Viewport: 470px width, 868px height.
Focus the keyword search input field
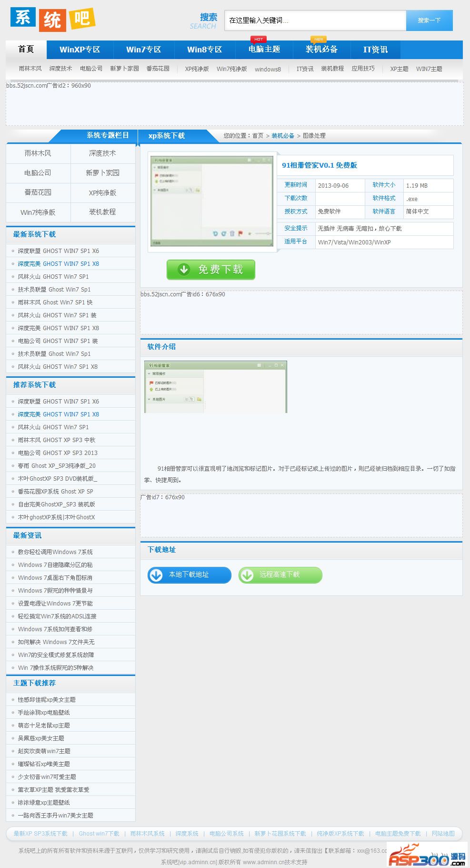pyautogui.click(x=315, y=20)
